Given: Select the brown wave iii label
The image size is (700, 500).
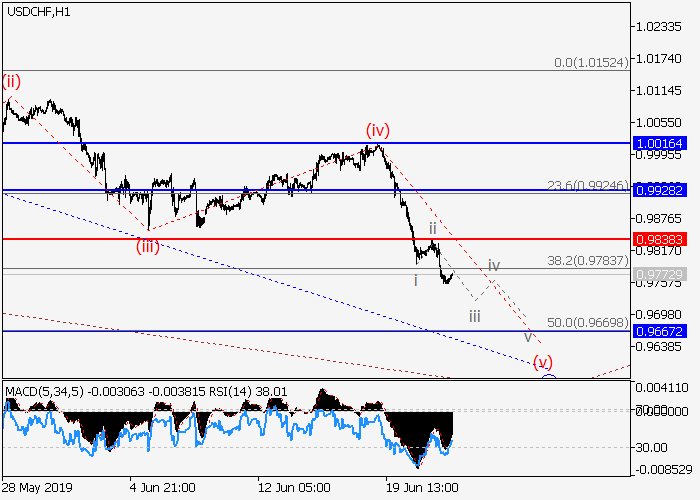Looking at the screenshot, I should (475, 315).
